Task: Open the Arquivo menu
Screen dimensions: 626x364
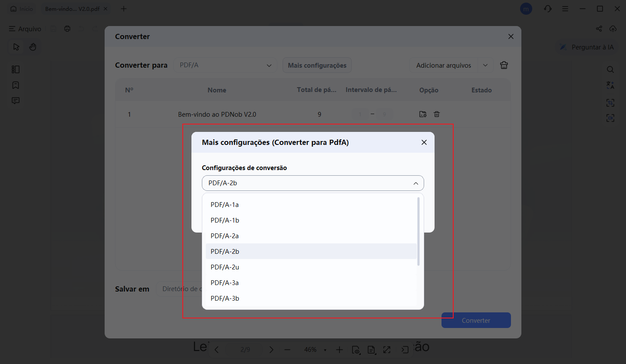Action: click(25, 29)
